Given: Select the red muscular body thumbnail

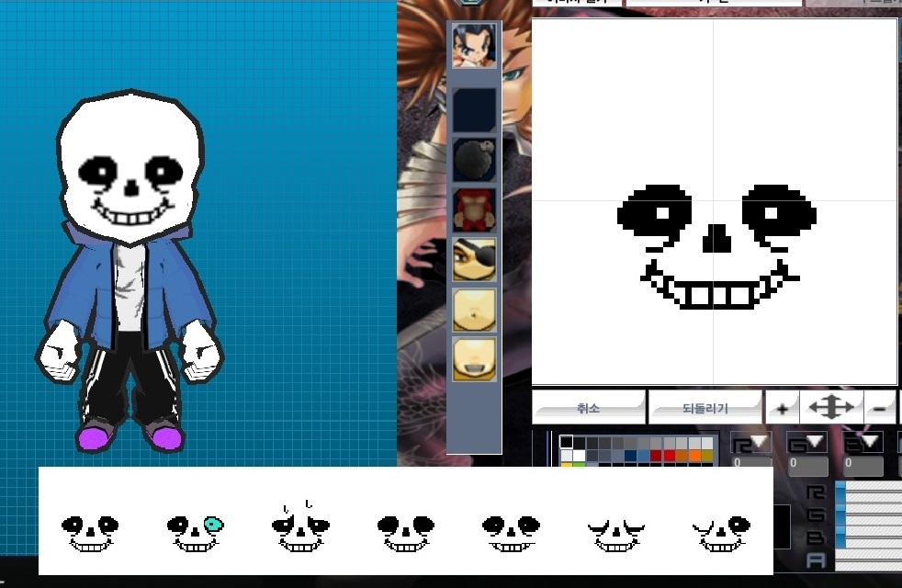Looking at the screenshot, I should pyautogui.click(x=474, y=210).
